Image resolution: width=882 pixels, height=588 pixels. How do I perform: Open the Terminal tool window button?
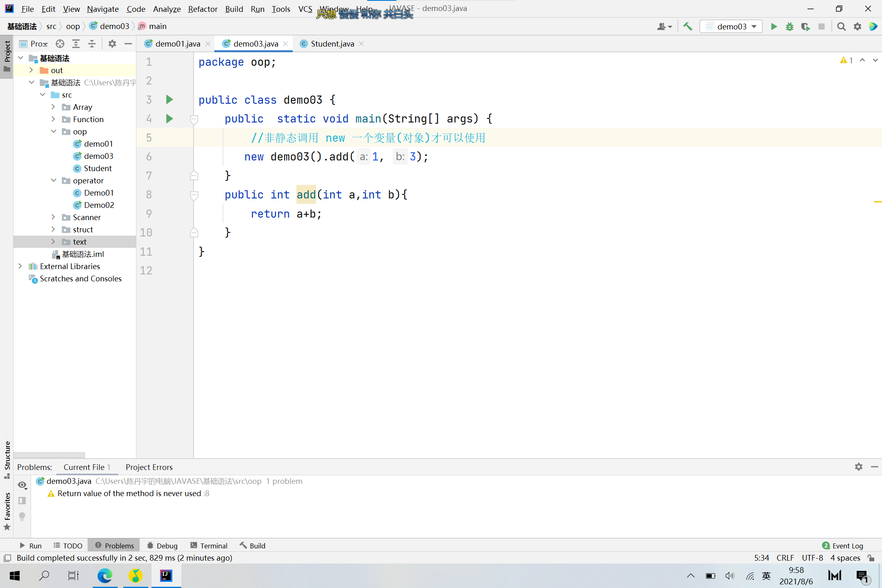point(209,546)
